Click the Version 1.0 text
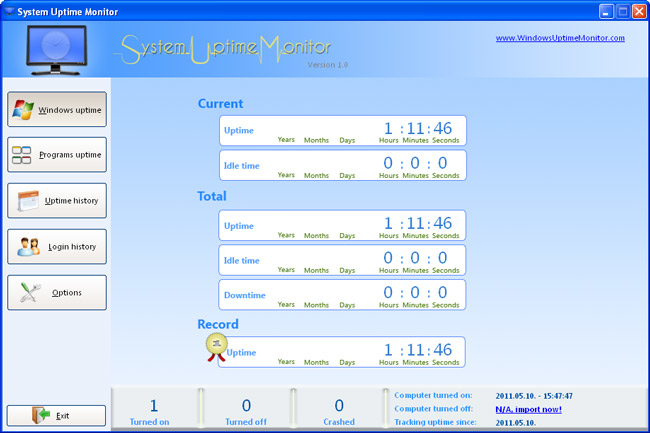 pos(328,65)
